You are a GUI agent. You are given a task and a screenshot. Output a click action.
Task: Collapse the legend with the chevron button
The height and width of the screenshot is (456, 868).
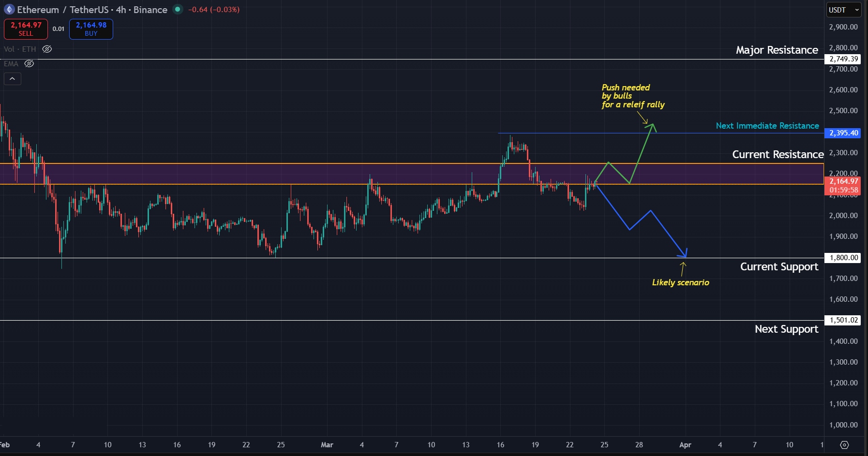point(13,78)
